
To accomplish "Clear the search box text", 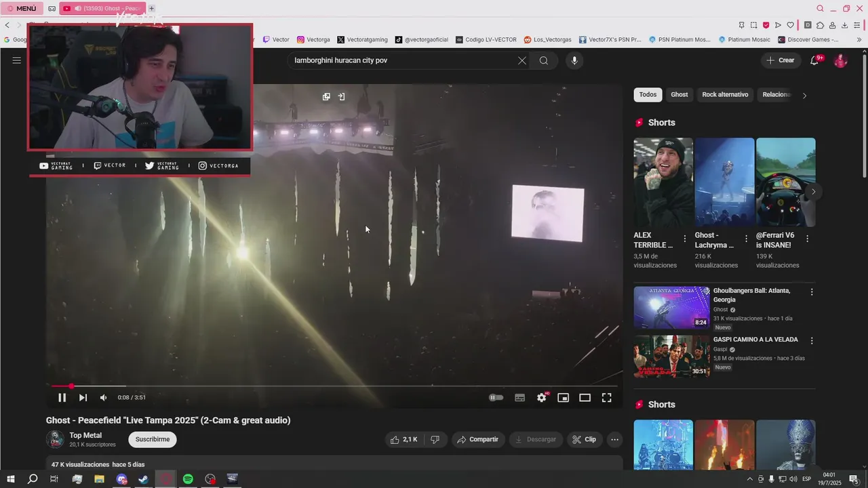I will tap(522, 60).
